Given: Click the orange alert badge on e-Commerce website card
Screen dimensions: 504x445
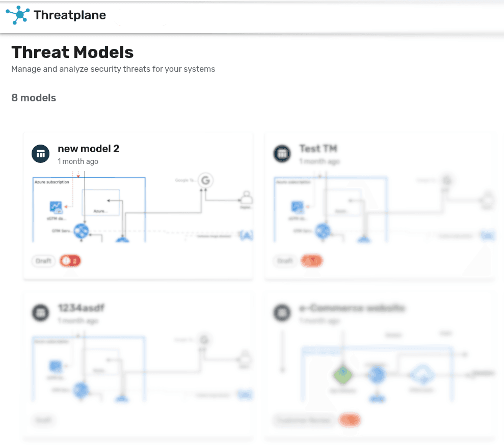Looking at the screenshot, I should coord(350,420).
